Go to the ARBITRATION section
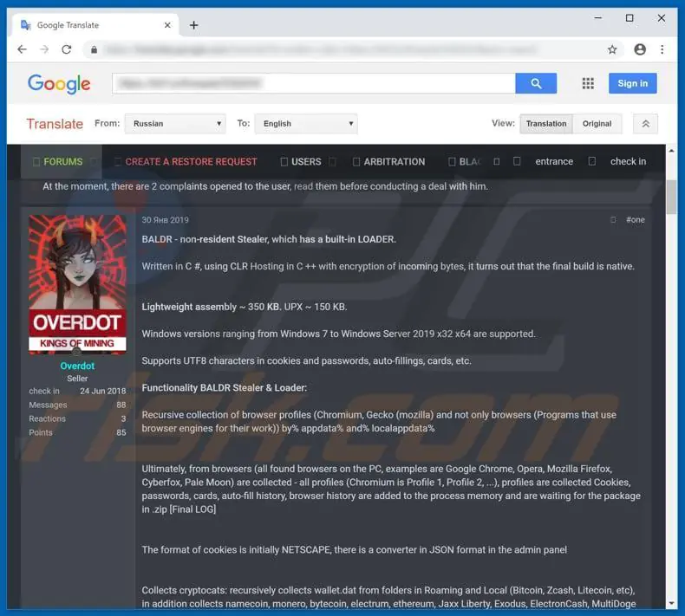 394,162
